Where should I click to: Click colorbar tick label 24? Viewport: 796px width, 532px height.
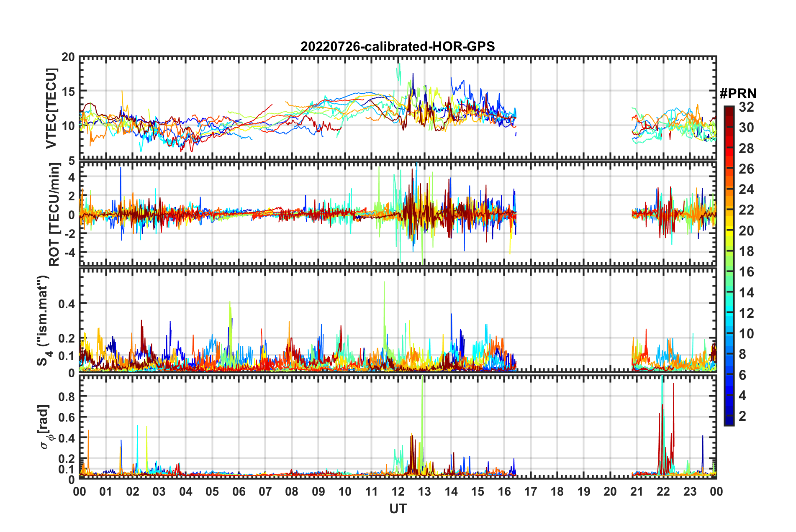pyautogui.click(x=746, y=189)
